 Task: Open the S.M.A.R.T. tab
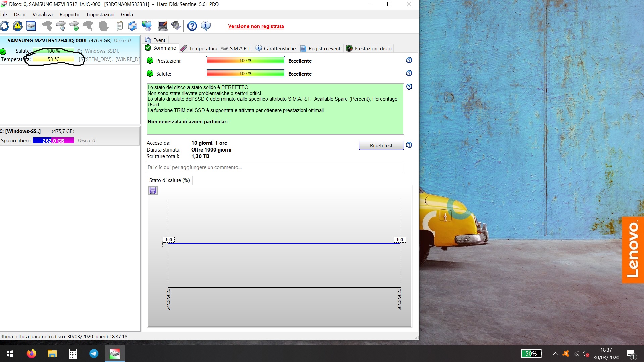236,48
